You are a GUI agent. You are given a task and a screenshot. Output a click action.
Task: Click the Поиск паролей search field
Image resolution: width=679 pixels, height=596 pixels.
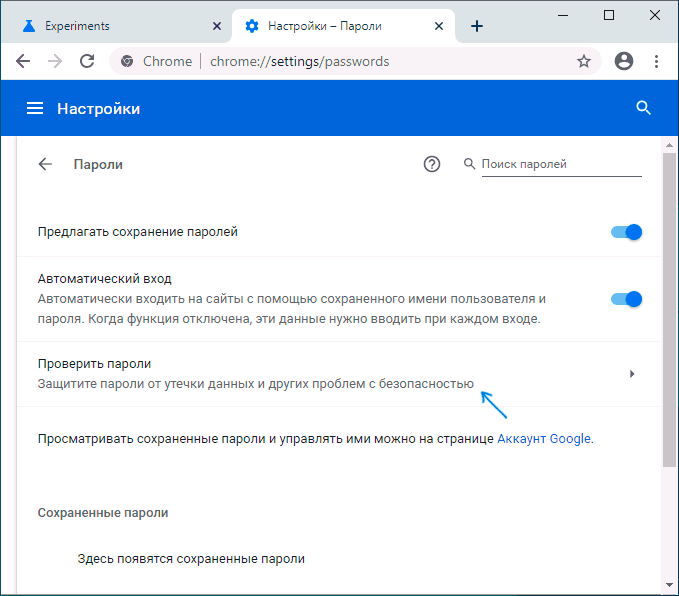pos(561,164)
